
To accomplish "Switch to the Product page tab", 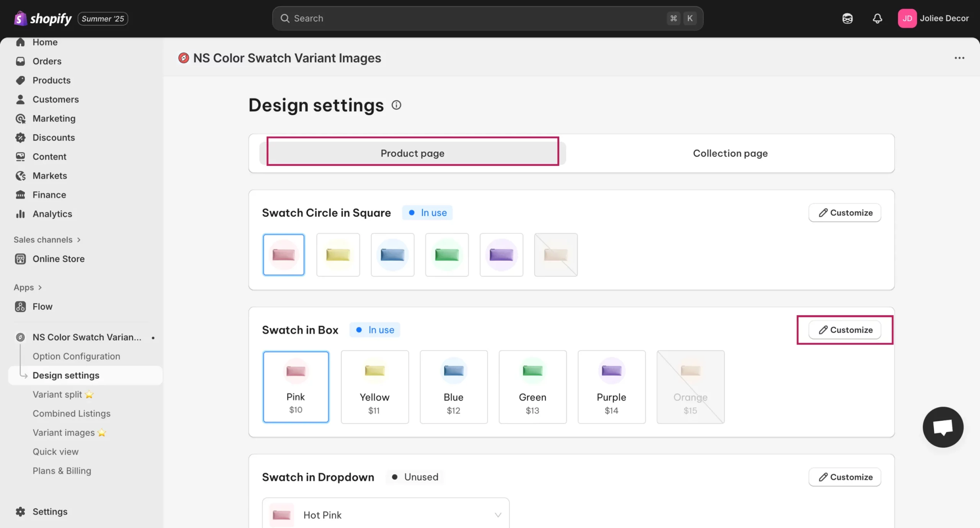I will coord(413,153).
